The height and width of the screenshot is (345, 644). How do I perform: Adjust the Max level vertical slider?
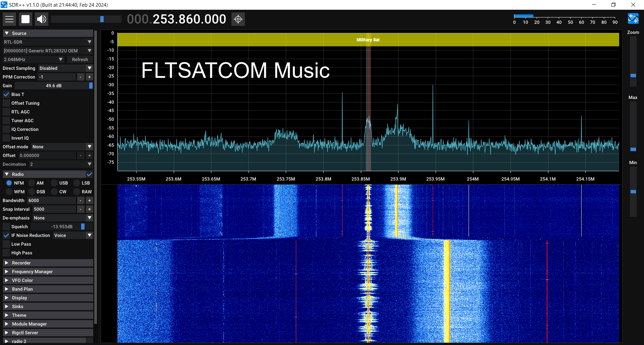633,127
